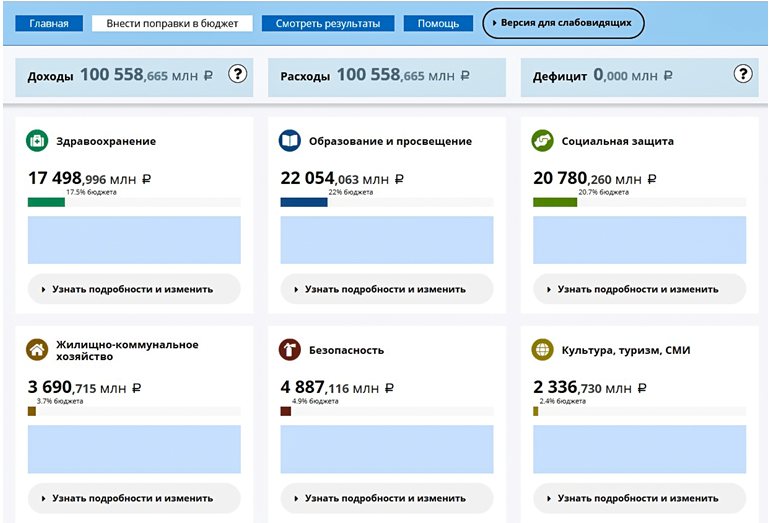
Task: Open help question mark next to Дефицит
Action: click(742, 74)
